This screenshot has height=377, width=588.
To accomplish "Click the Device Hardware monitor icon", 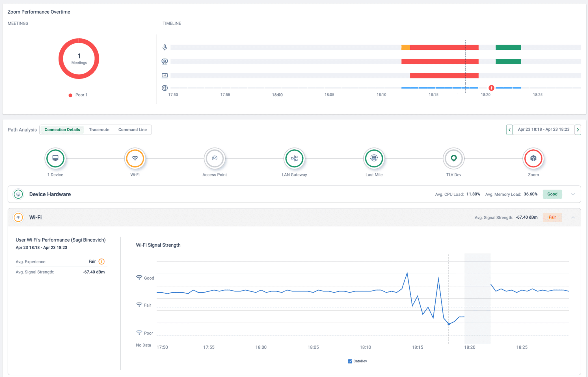I will pos(18,194).
